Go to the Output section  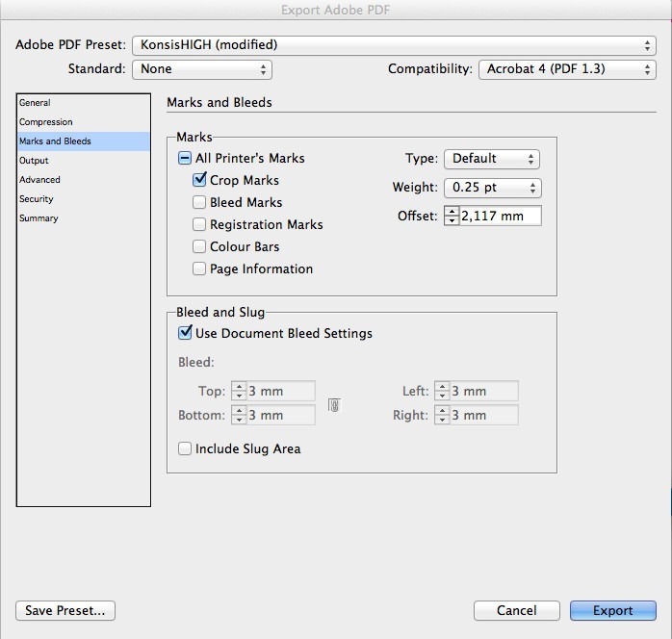pyautogui.click(x=84, y=161)
